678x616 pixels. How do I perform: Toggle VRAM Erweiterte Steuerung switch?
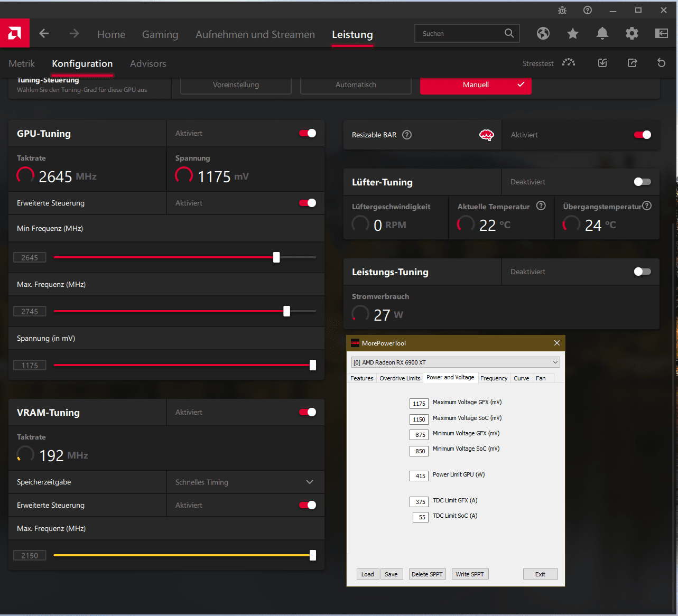308,505
